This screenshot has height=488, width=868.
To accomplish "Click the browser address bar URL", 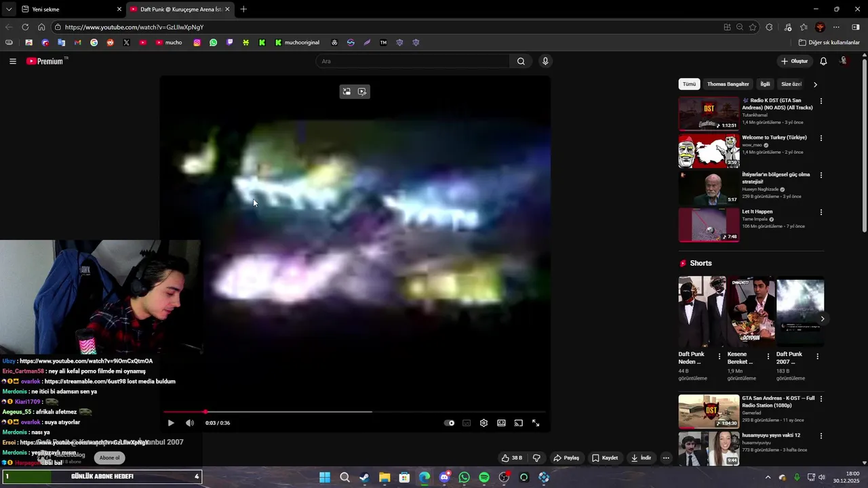I will click(x=134, y=27).
